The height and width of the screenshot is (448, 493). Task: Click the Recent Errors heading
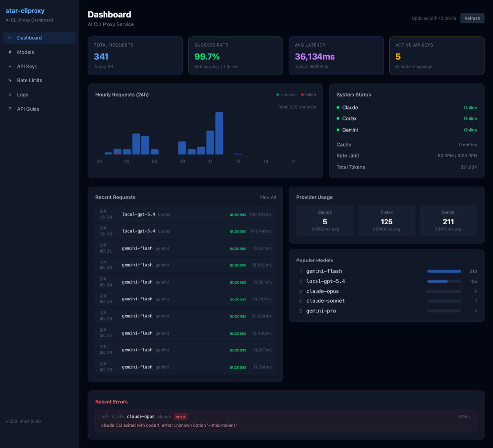[111, 402]
